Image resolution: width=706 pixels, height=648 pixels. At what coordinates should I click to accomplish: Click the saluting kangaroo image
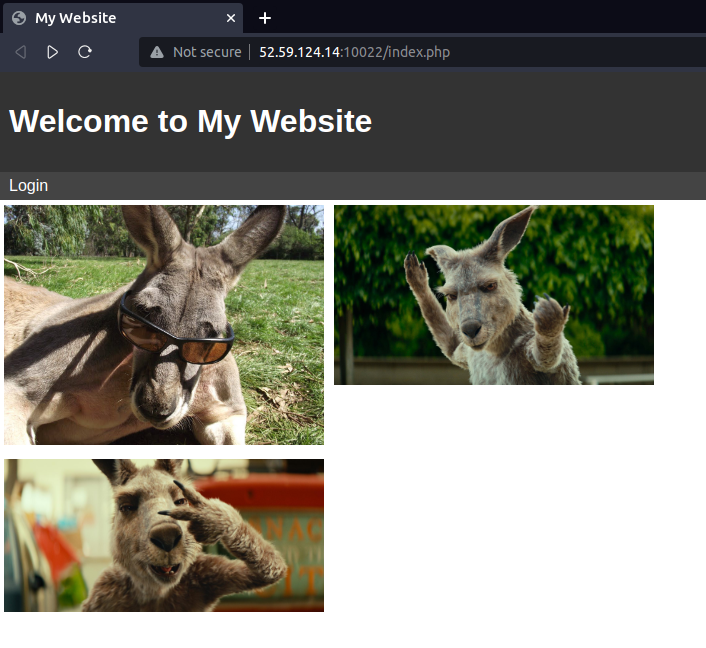click(x=164, y=535)
